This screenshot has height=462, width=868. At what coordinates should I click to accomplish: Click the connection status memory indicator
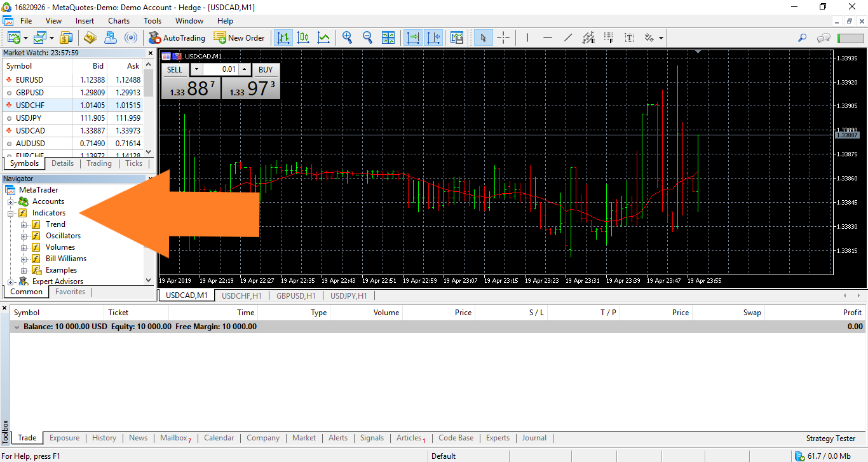coord(824,456)
